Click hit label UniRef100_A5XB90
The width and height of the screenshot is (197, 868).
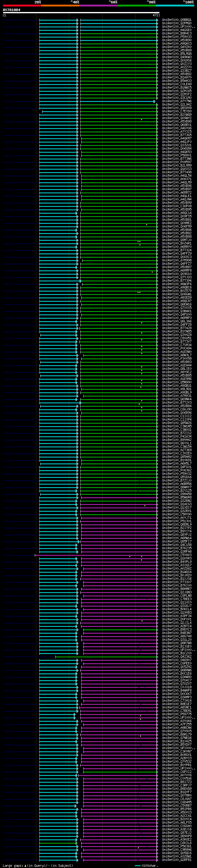pos(177,40)
